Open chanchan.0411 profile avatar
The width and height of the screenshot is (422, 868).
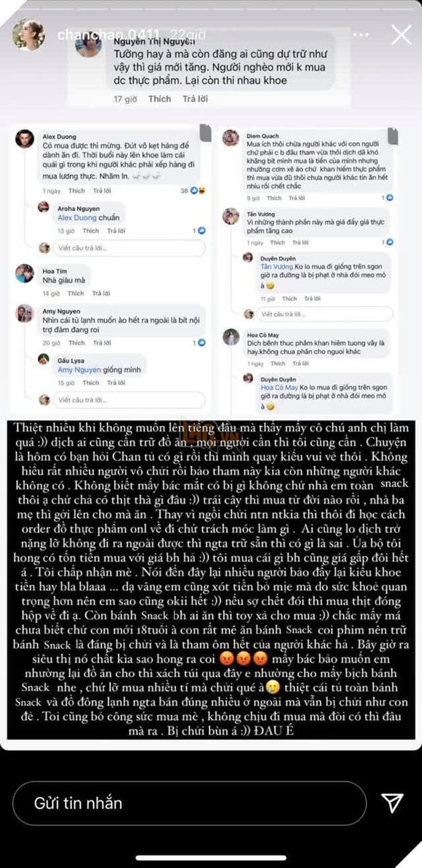29,35
